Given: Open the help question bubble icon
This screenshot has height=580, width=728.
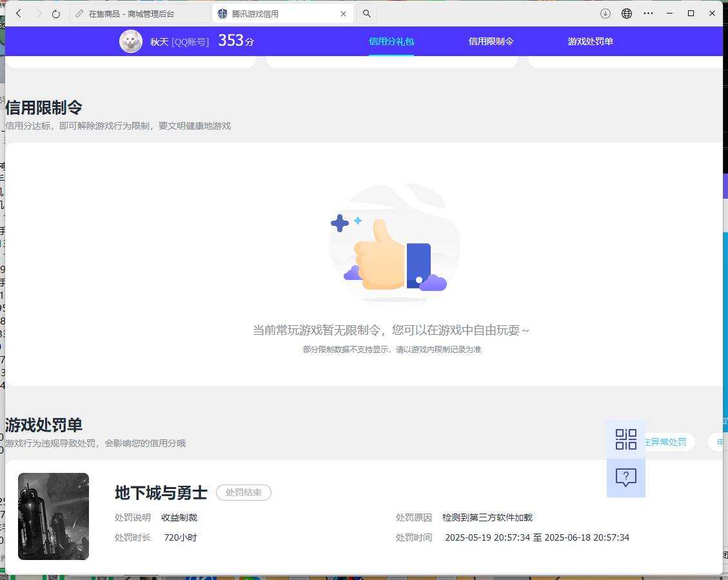Looking at the screenshot, I should tap(626, 477).
